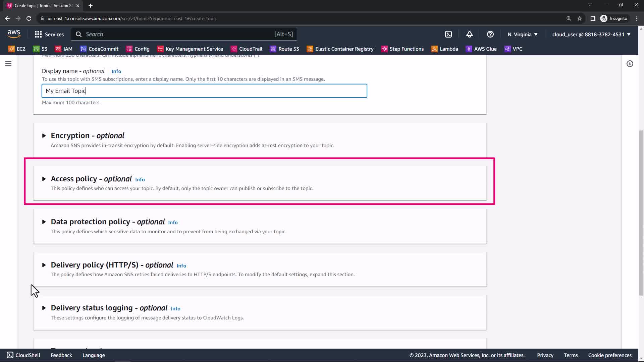Open the Services grid menu
Viewport: 644px width, 362px height.
(49, 34)
